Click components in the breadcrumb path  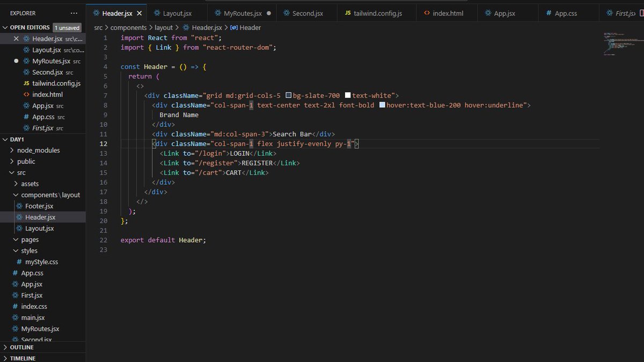(128, 27)
